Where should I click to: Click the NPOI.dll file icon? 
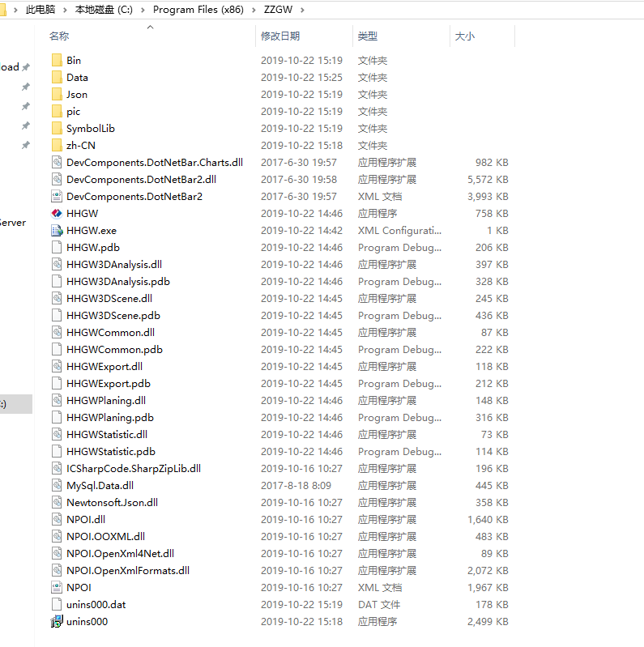pos(57,519)
